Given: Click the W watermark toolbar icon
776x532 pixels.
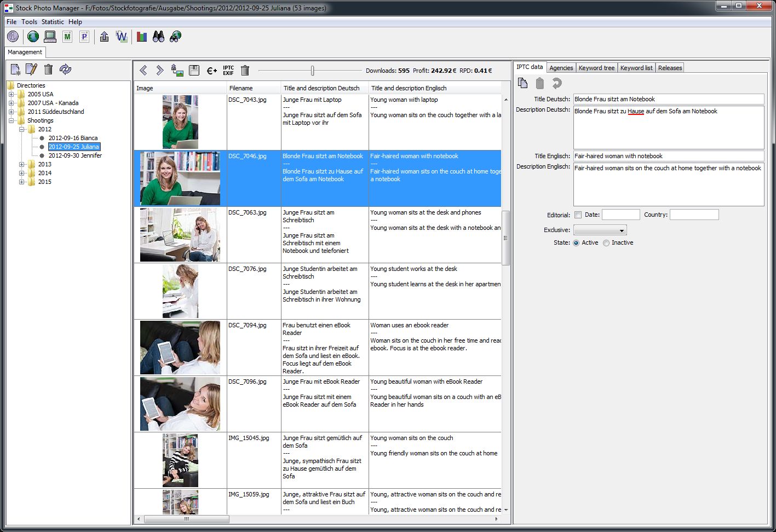Looking at the screenshot, I should tap(122, 37).
